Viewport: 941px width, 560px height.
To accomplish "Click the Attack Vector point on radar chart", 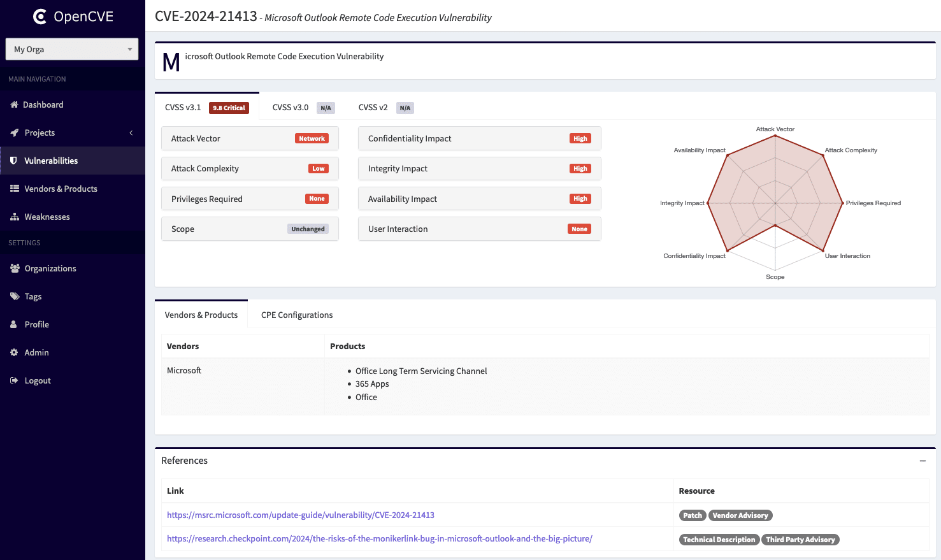I will click(775, 136).
